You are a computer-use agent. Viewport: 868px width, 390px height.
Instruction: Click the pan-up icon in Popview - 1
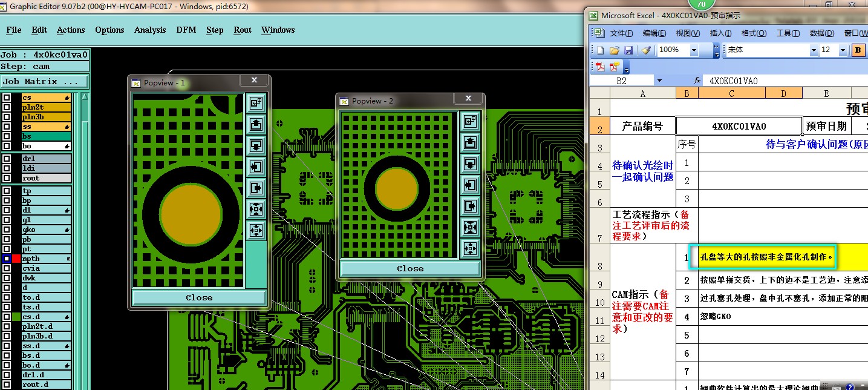point(256,124)
